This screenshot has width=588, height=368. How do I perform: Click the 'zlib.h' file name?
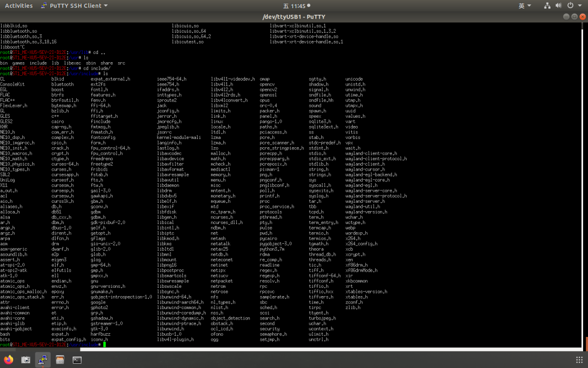tap(353, 307)
